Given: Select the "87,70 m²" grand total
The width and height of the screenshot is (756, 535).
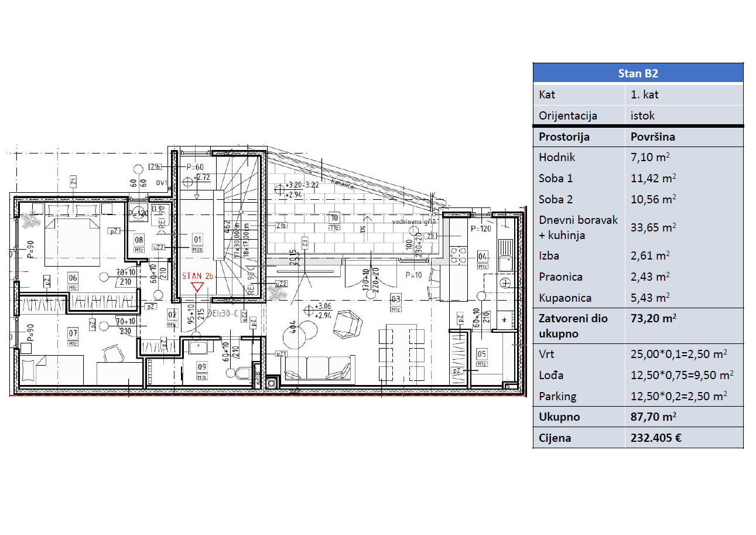Looking at the screenshot, I should pos(654,417).
